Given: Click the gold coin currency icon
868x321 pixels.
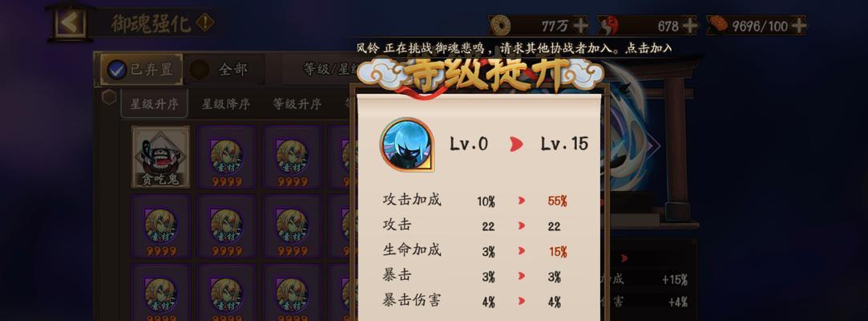Looking at the screenshot, I should click(501, 26).
